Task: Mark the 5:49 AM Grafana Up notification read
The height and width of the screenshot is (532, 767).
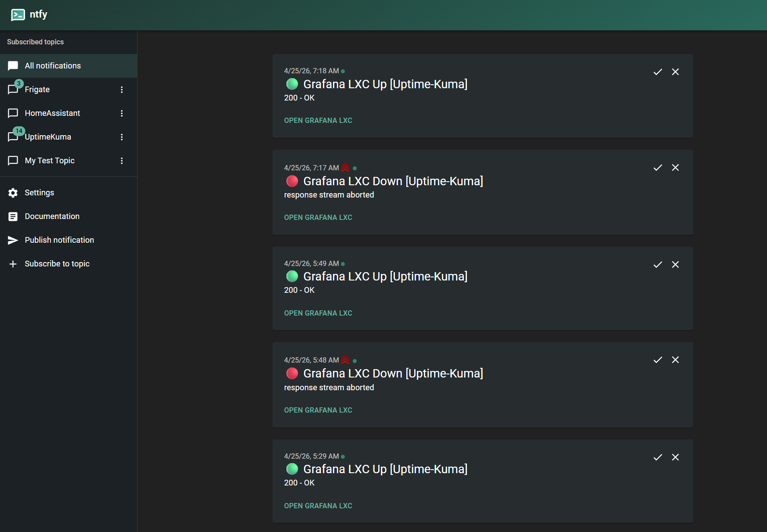Action: (x=658, y=265)
